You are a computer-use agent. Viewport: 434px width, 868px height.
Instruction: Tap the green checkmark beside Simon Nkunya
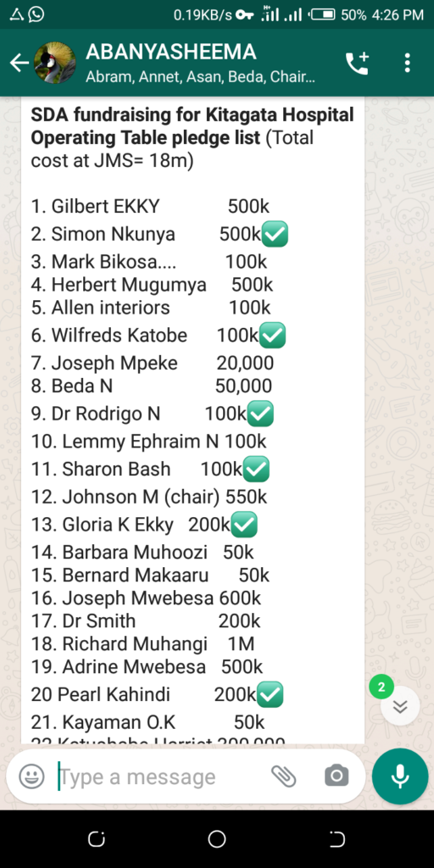[x=275, y=234]
